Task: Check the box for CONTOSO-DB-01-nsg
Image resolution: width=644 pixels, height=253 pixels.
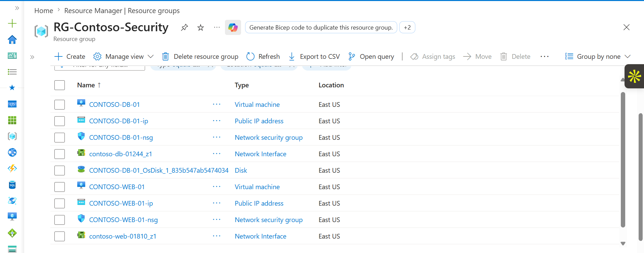Action: 59,137
